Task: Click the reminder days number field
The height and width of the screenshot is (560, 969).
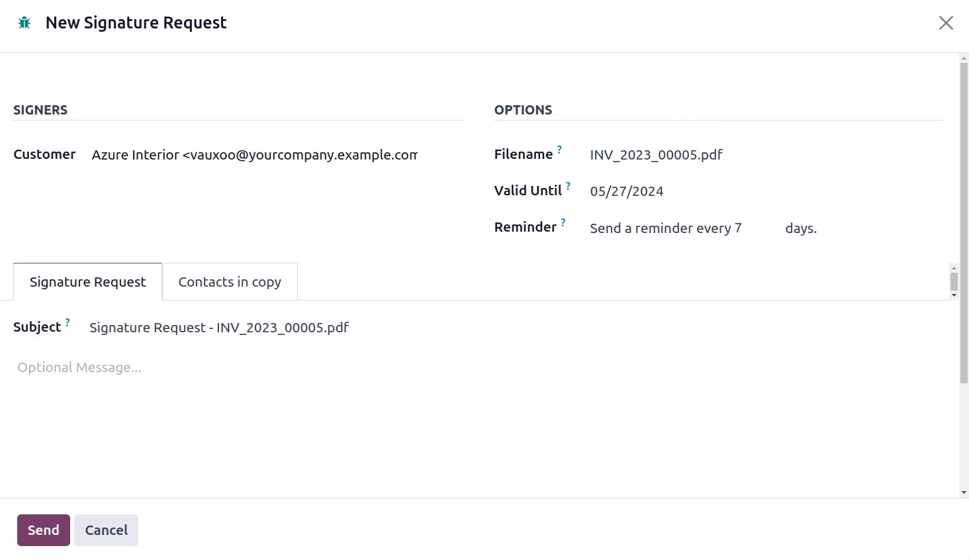Action: 759,228
